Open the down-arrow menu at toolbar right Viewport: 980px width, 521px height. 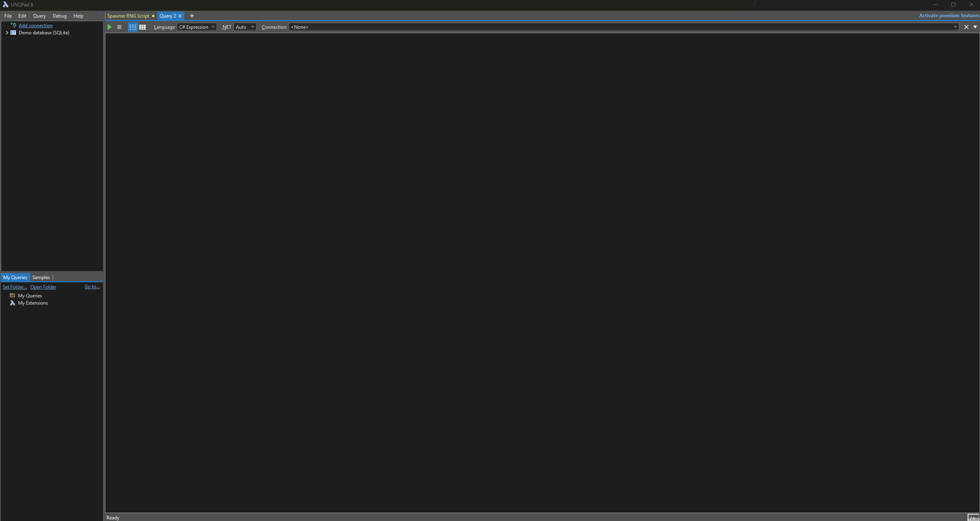[975, 27]
